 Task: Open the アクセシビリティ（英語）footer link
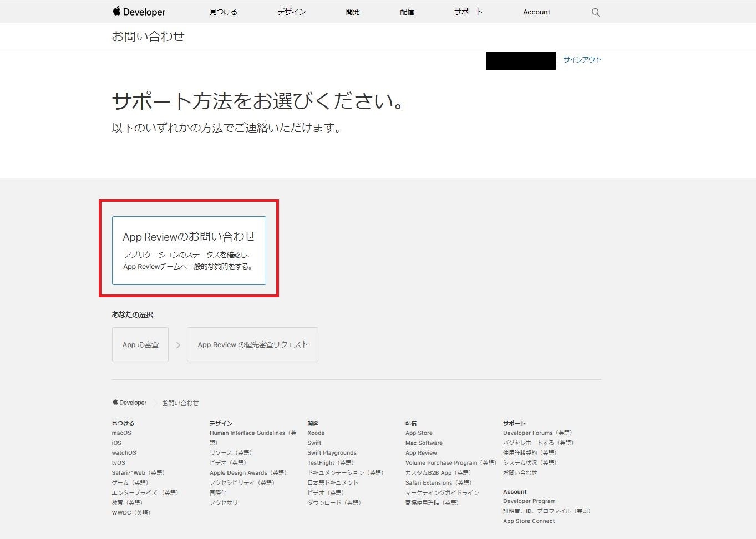pyautogui.click(x=242, y=483)
